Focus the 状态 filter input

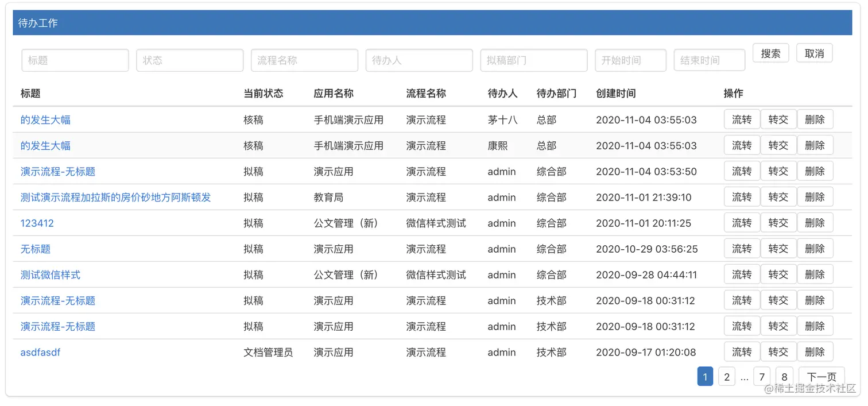tap(190, 60)
